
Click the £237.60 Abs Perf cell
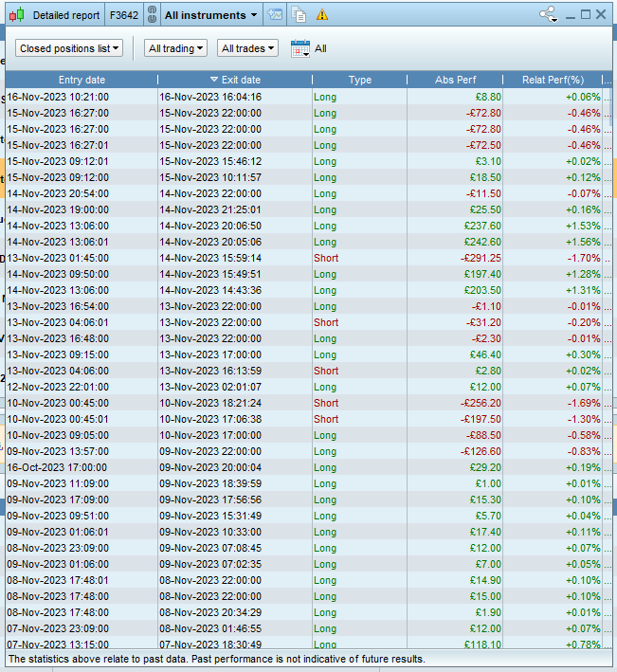pos(482,226)
